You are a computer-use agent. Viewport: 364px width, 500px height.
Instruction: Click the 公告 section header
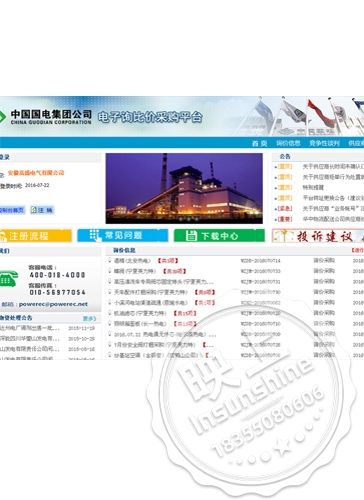(x=285, y=156)
